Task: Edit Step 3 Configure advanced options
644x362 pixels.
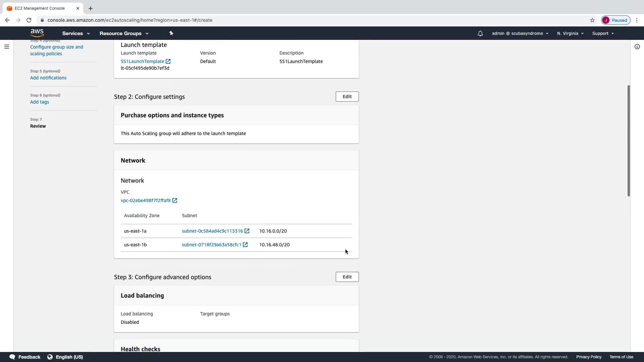Action: point(347,277)
